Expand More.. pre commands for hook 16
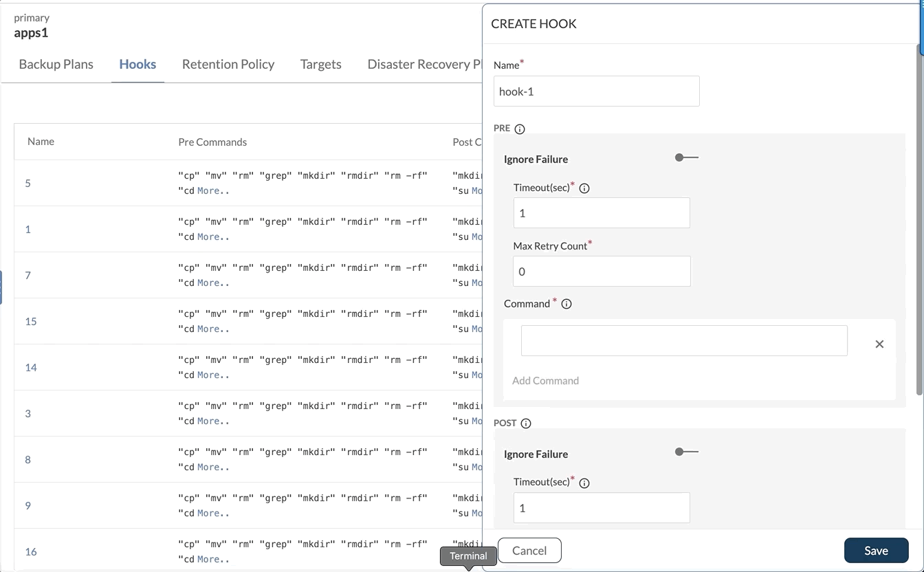The width and height of the screenshot is (924, 572). click(x=213, y=559)
